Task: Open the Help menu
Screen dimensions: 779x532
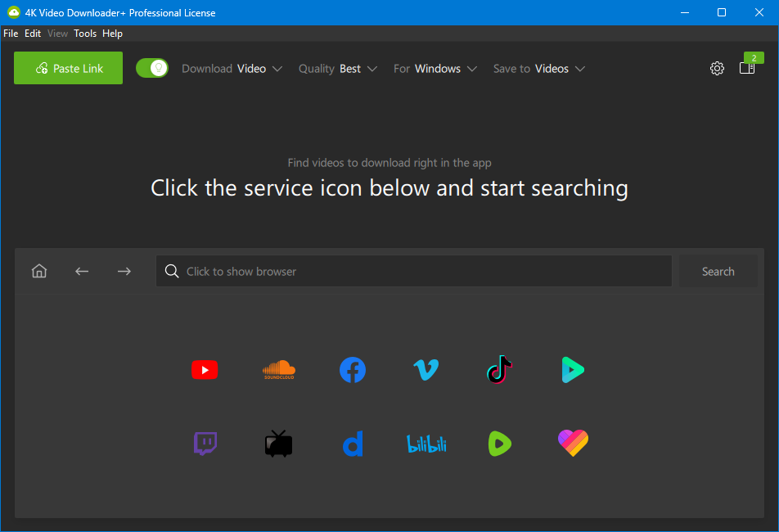Action: [112, 34]
